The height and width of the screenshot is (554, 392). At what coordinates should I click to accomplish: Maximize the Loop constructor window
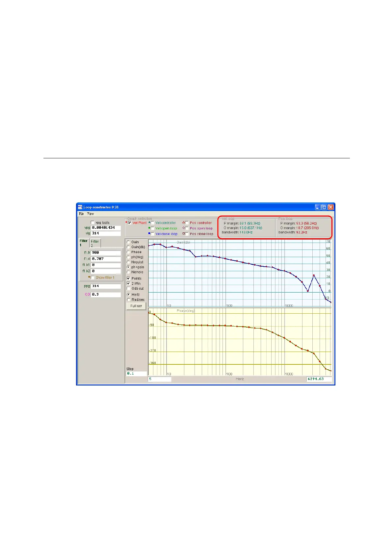click(324, 207)
